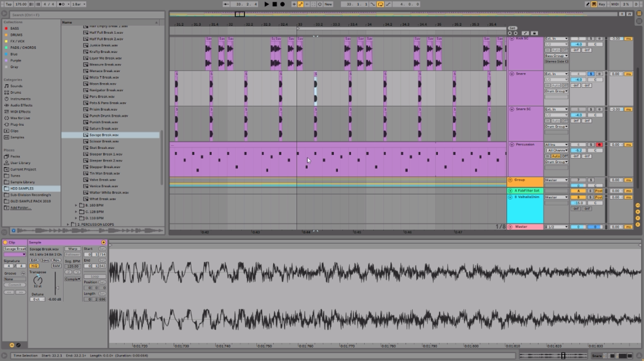Click the Set locator button
Viewport: 644px width, 361px height.
coord(512,28)
